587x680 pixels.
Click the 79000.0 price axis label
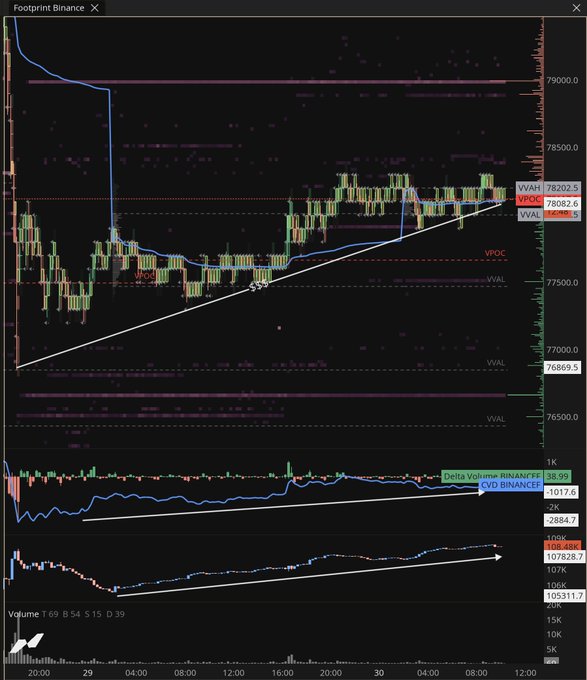pos(562,80)
